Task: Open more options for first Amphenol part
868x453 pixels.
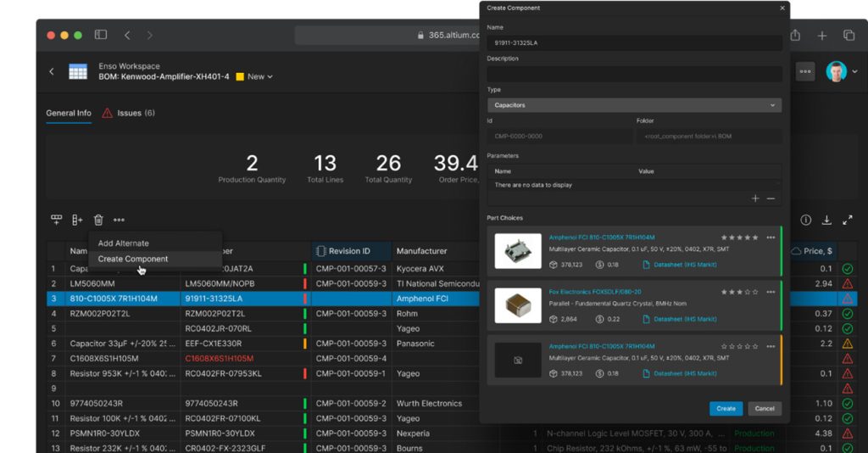Action: point(771,238)
